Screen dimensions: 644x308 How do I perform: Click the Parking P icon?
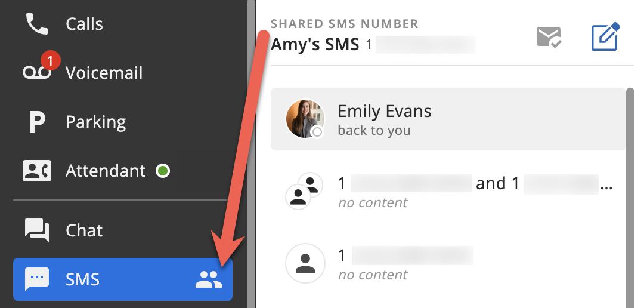pyautogui.click(x=37, y=122)
